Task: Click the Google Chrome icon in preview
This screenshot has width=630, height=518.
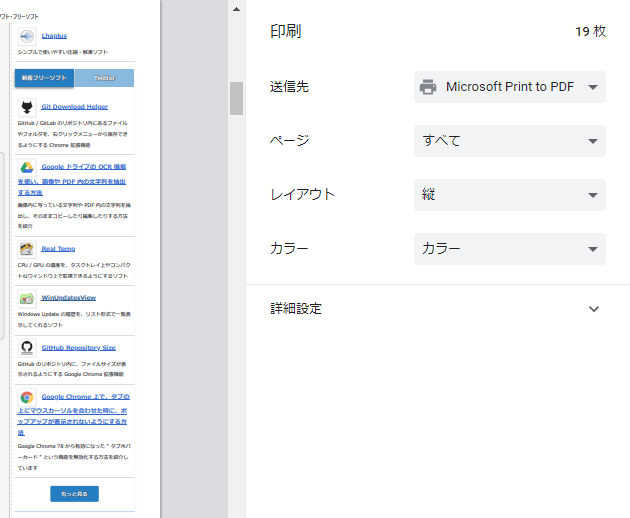Action: click(x=27, y=397)
